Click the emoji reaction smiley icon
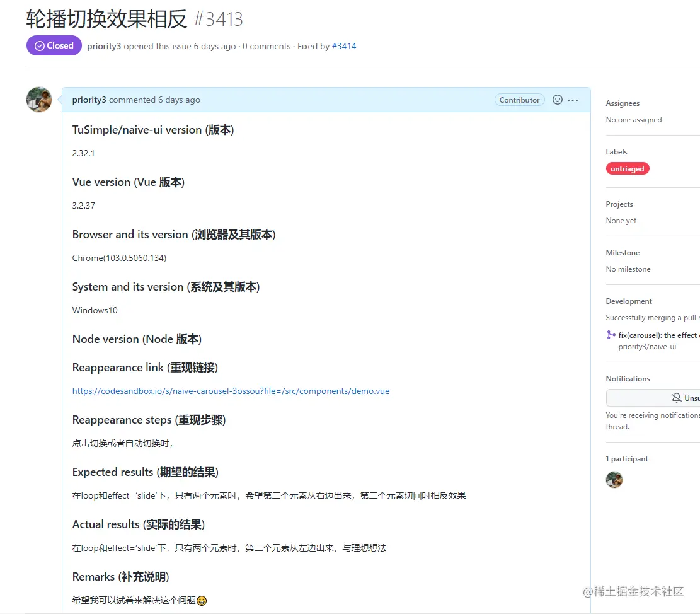Viewport: 700px width, 614px height. pos(557,100)
